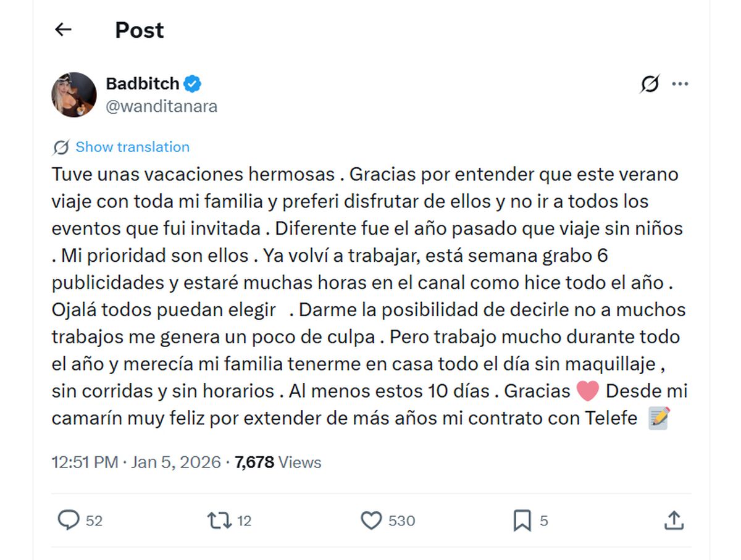
Task: Open the Badbitch profile avatar
Action: (x=73, y=94)
